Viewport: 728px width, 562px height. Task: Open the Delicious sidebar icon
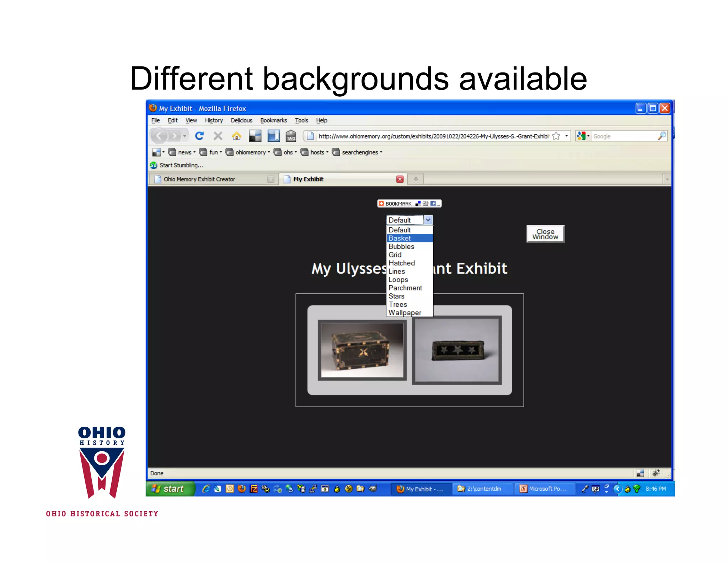point(273,136)
